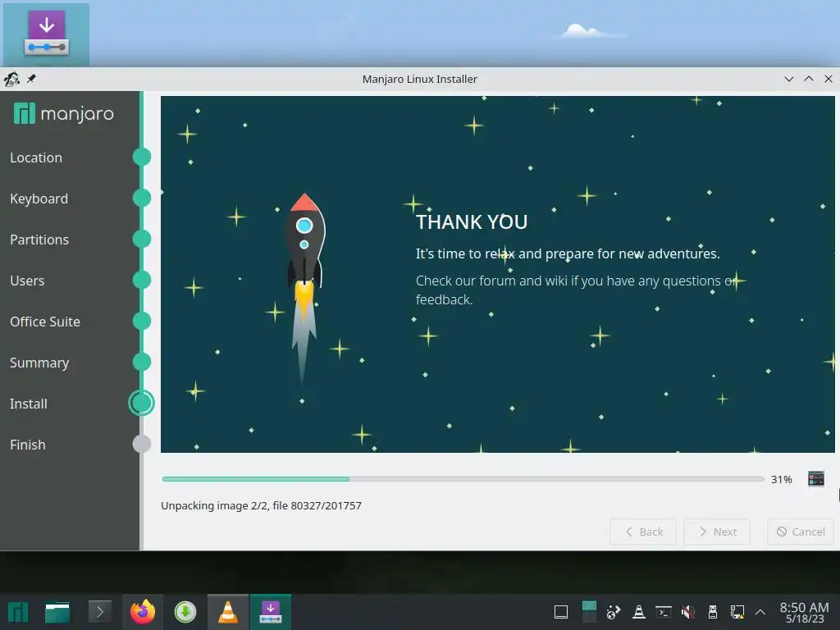Open VLC media player from taskbar
Image resolution: width=840 pixels, height=630 pixels.
pyautogui.click(x=228, y=612)
